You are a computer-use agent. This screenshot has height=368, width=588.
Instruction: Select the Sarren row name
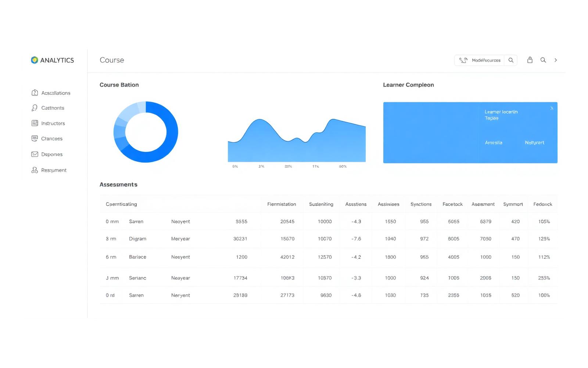click(x=136, y=295)
